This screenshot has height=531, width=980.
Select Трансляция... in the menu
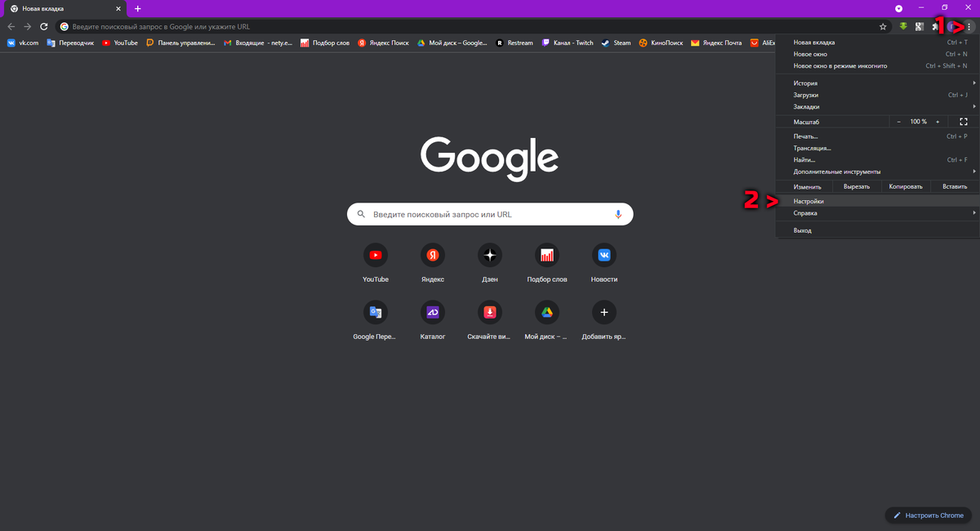(x=877, y=148)
